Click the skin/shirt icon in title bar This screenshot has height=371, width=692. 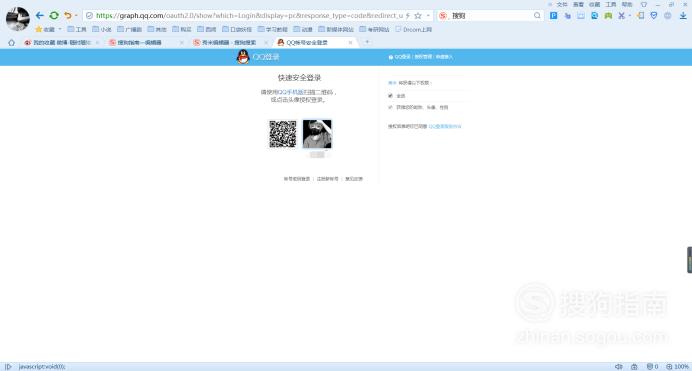coord(644,4)
